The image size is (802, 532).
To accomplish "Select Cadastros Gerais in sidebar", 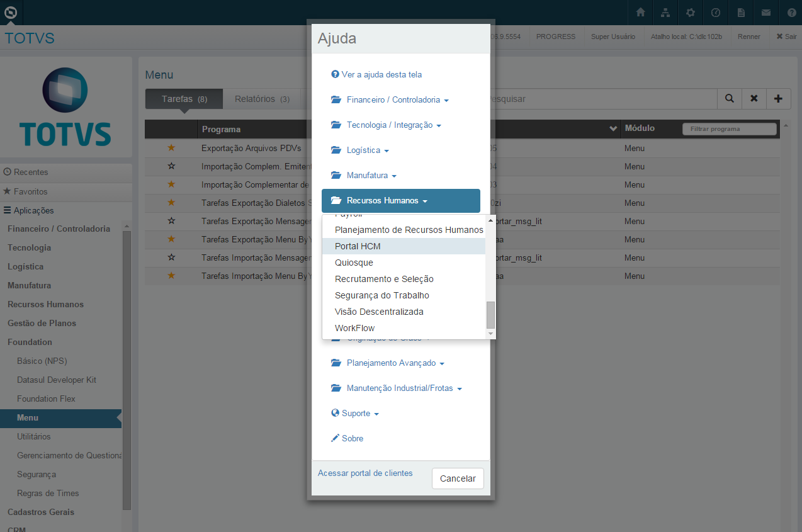I will (x=41, y=512).
